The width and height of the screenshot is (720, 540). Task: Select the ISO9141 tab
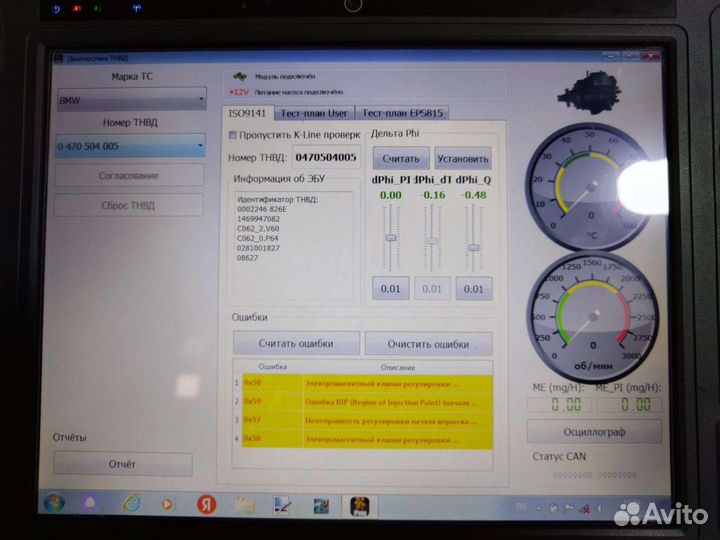point(248,113)
